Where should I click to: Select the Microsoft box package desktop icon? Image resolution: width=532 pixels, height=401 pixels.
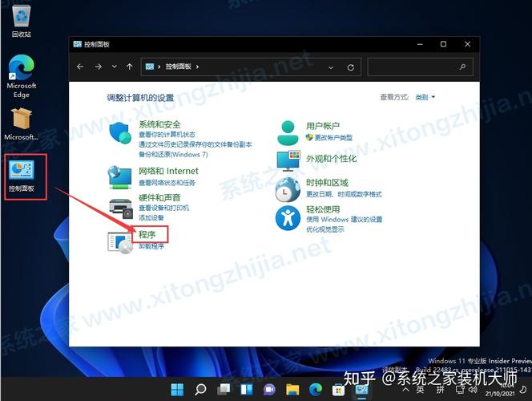coord(22,124)
